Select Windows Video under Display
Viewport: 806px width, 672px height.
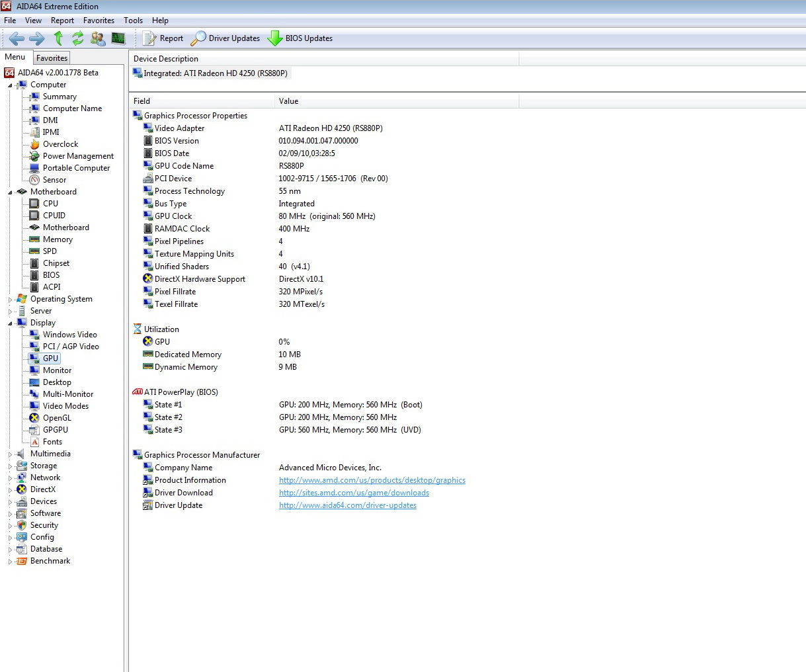[69, 335]
